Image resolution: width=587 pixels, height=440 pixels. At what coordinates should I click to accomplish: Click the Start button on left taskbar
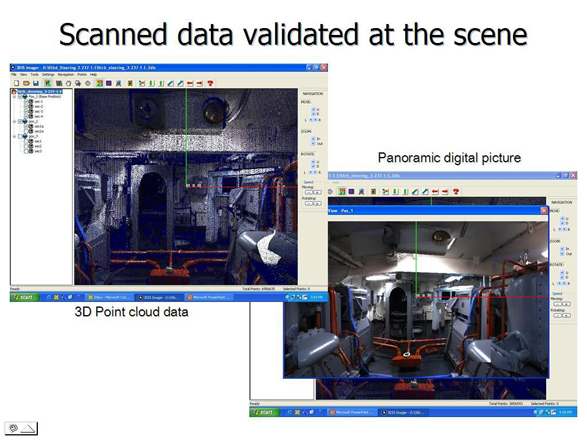point(24,297)
